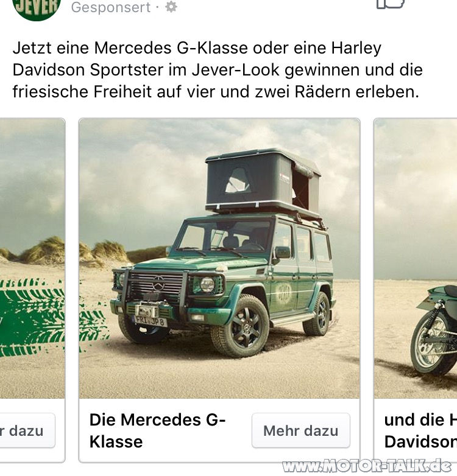Click the www.MOTOR-TALK.de watermark
The image size is (457, 476).
(x=367, y=466)
